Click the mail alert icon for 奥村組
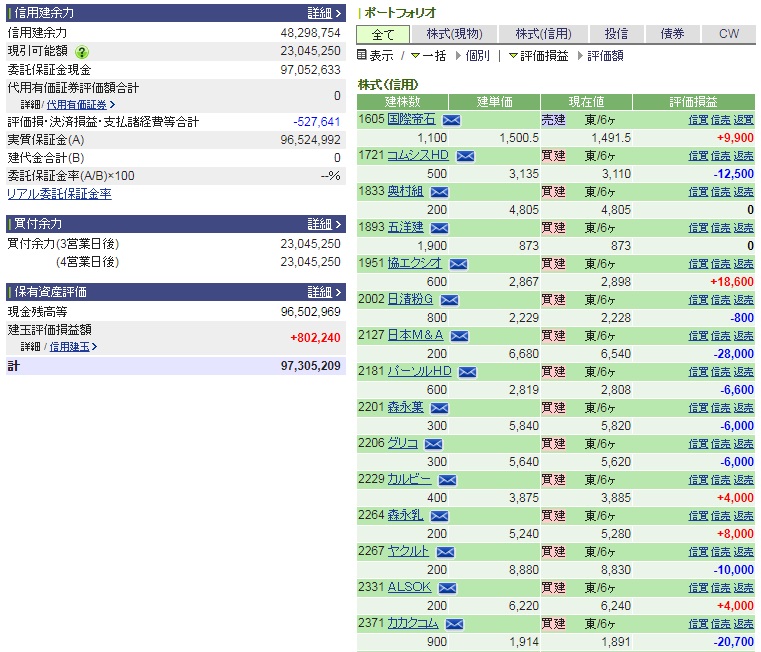Image resolution: width=761 pixels, height=652 pixels. pos(439,192)
